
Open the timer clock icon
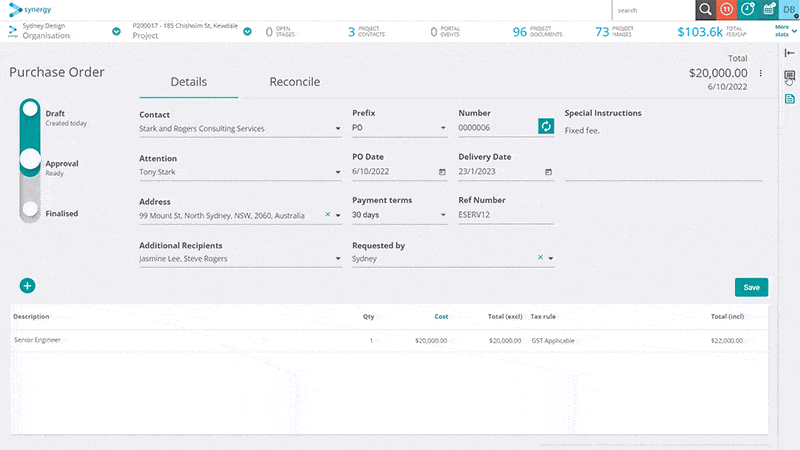click(747, 10)
